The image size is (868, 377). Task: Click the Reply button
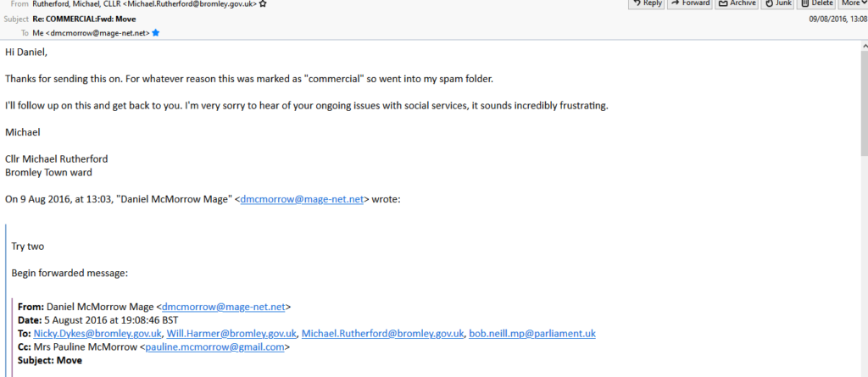(646, 4)
